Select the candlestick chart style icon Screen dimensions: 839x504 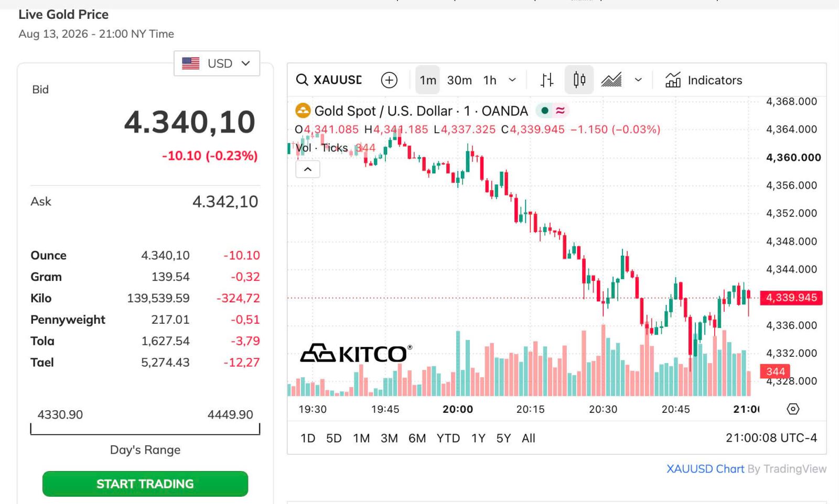(579, 80)
